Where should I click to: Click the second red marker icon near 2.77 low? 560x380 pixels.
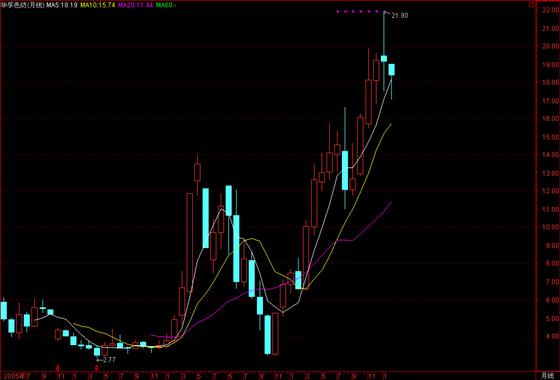(96, 367)
